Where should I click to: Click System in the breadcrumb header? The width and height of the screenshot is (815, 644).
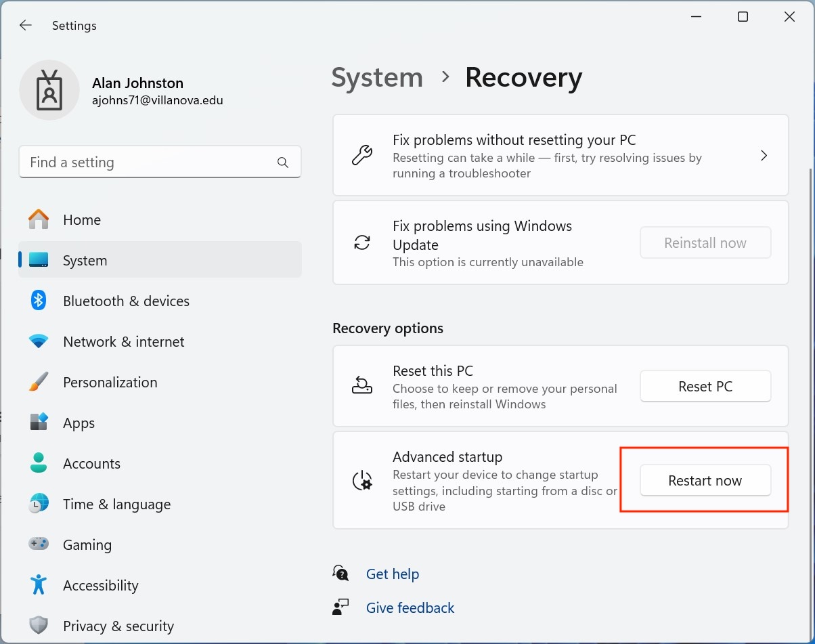click(377, 78)
